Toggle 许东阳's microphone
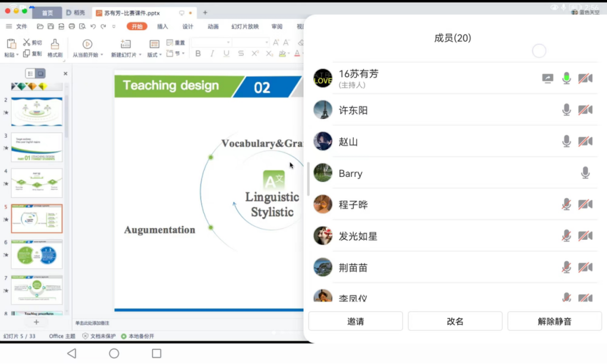Viewport: 607px width, 364px height. 567,110
